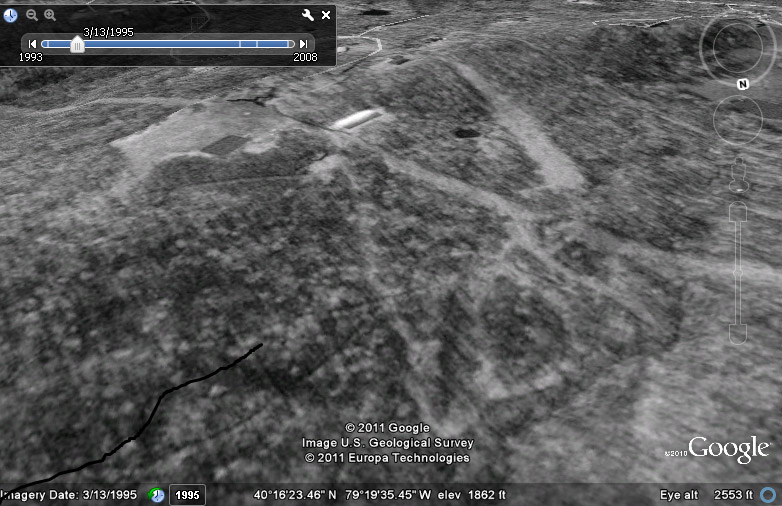Screen dimensions: 782x506
Task: Click the Eye alt 2553 ft readout
Action: click(706, 495)
